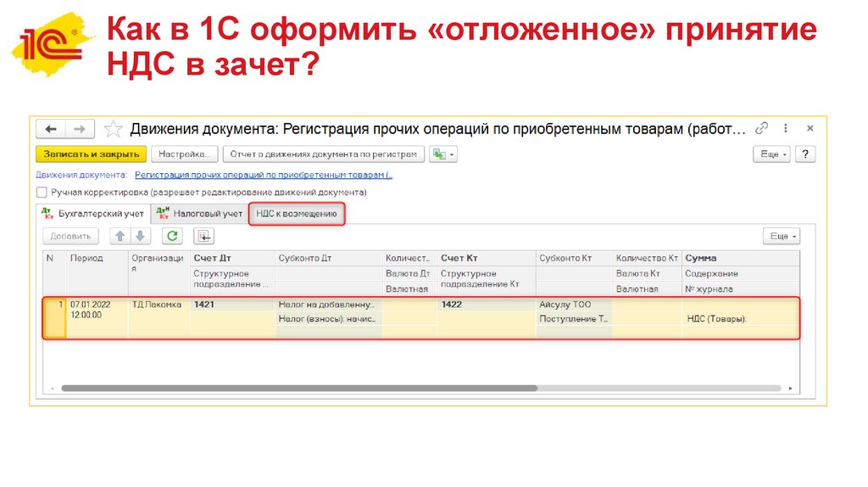Screen dimensions: 868x487
Task: Open the НДС к возмещению tab
Action: pos(297,214)
